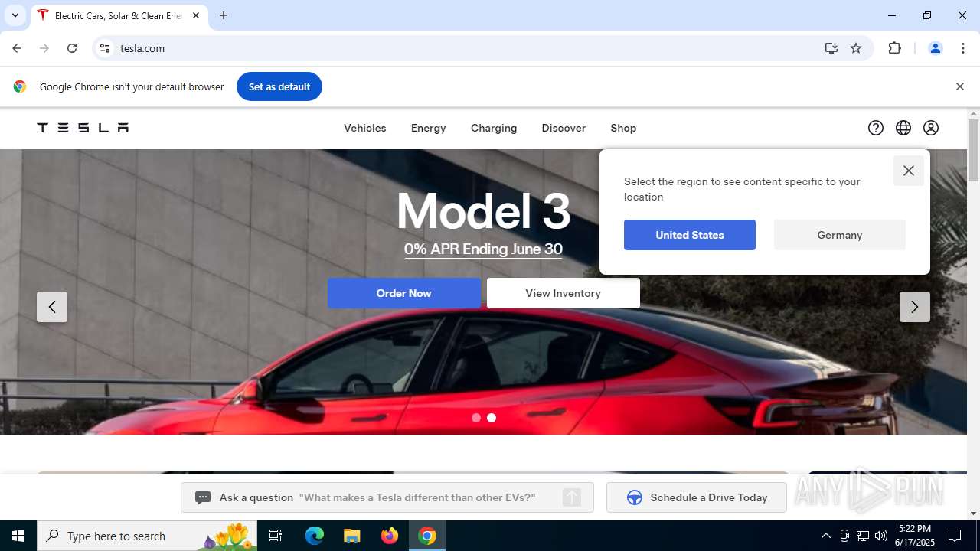Select the Electric Cars browser tab
The width and height of the screenshot is (980, 551).
119,15
